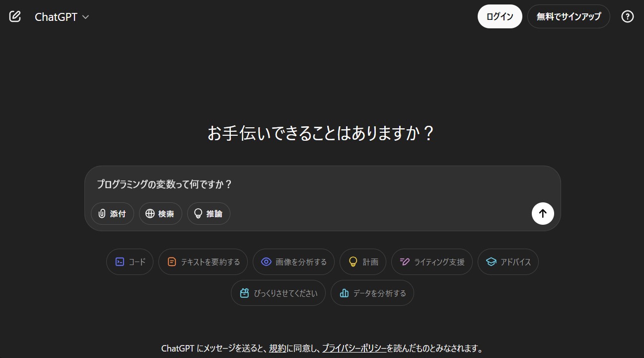Screen dimensions: 644x358
Task: Expand the ChatGPT model dropdown
Action: click(x=62, y=17)
